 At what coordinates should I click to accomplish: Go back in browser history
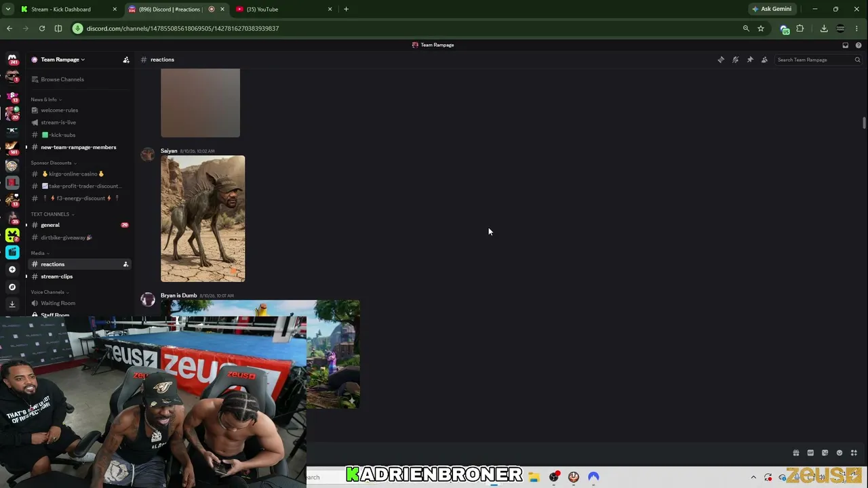(9, 28)
